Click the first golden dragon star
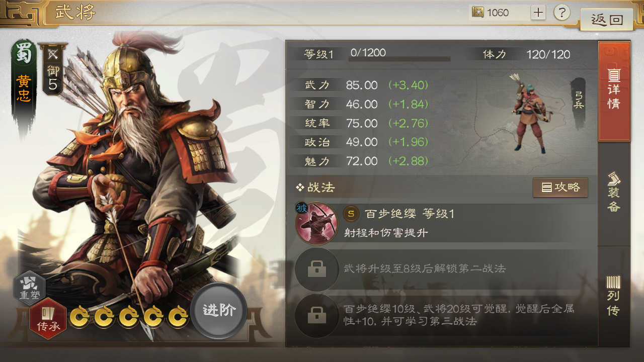Screen dimensions: 644x362 pos(79,317)
